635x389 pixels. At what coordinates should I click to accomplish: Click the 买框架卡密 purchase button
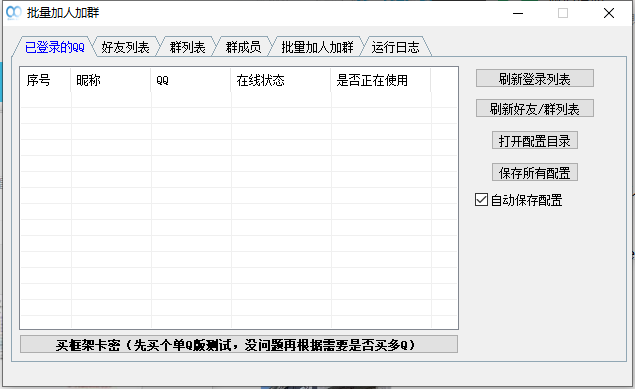tap(239, 344)
